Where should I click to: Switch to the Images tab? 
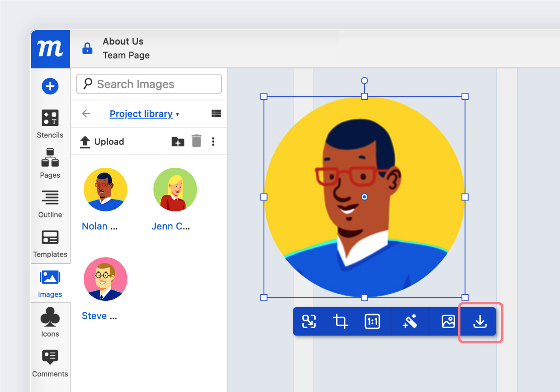pos(50,283)
